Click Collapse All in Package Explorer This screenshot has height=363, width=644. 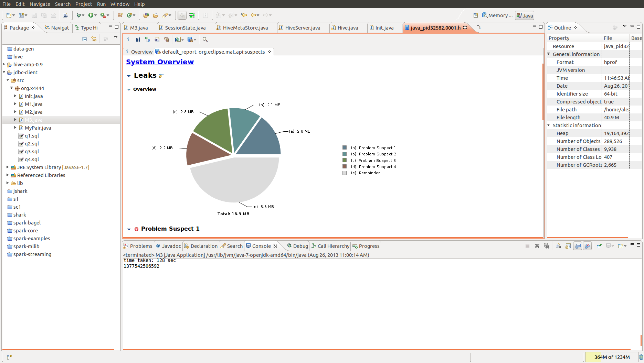[x=85, y=39]
